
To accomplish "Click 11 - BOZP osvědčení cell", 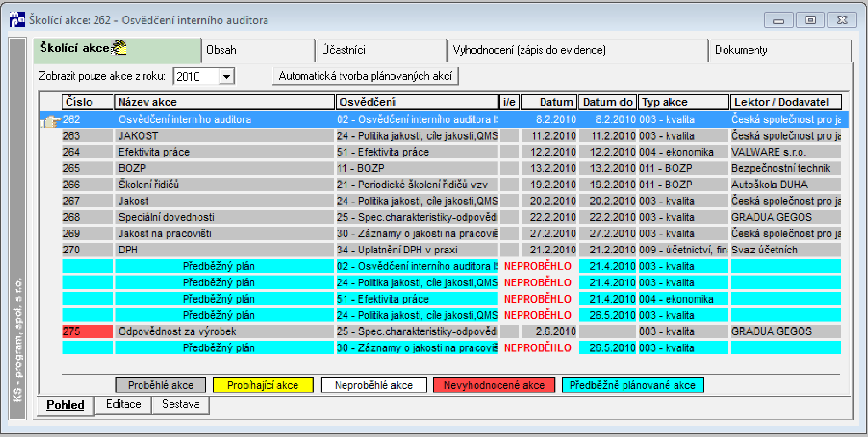I will coord(417,168).
